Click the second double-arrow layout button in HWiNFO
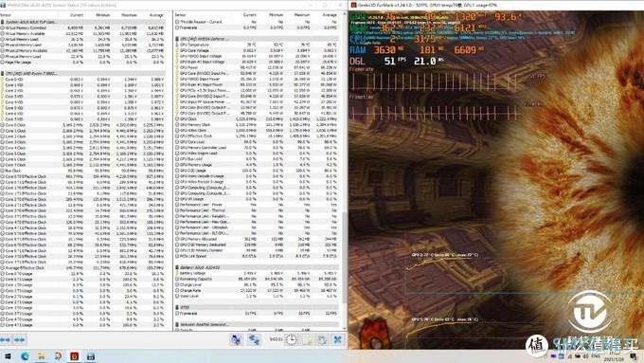The image size is (644, 363). point(19,339)
